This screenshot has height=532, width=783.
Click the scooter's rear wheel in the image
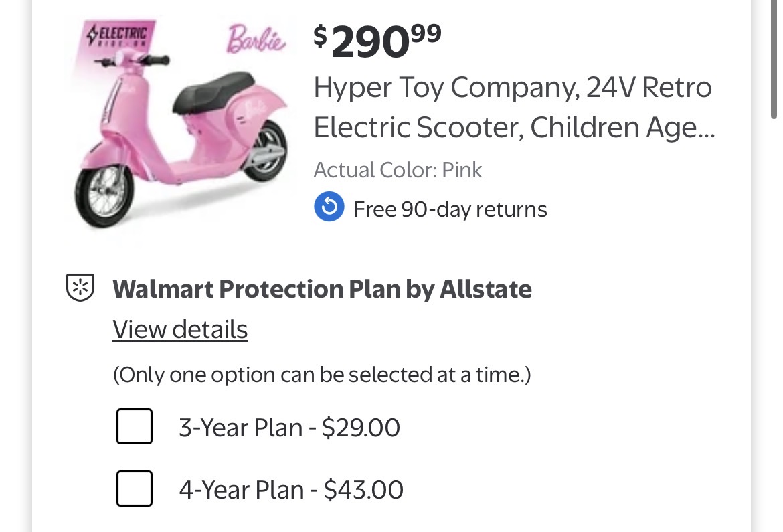[x=270, y=149]
